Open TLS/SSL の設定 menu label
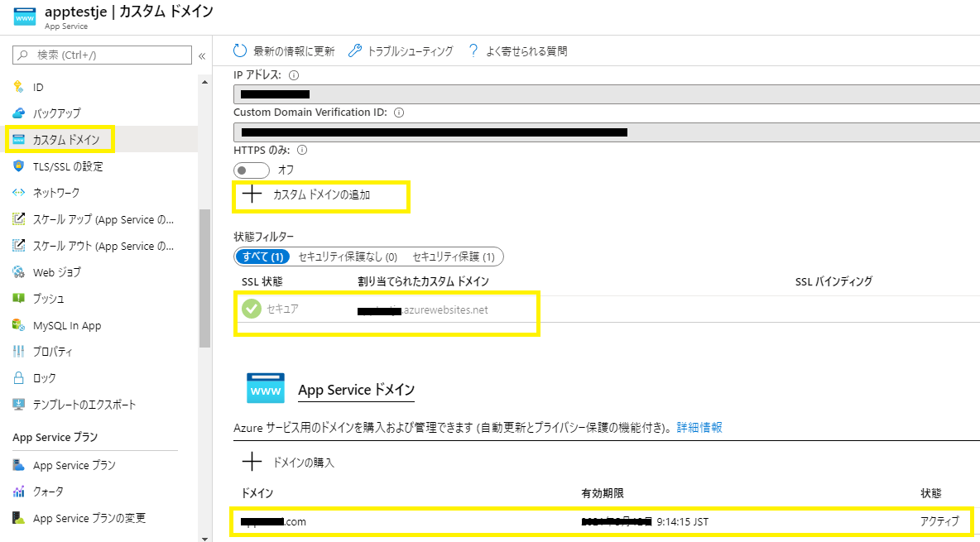 tap(68, 166)
